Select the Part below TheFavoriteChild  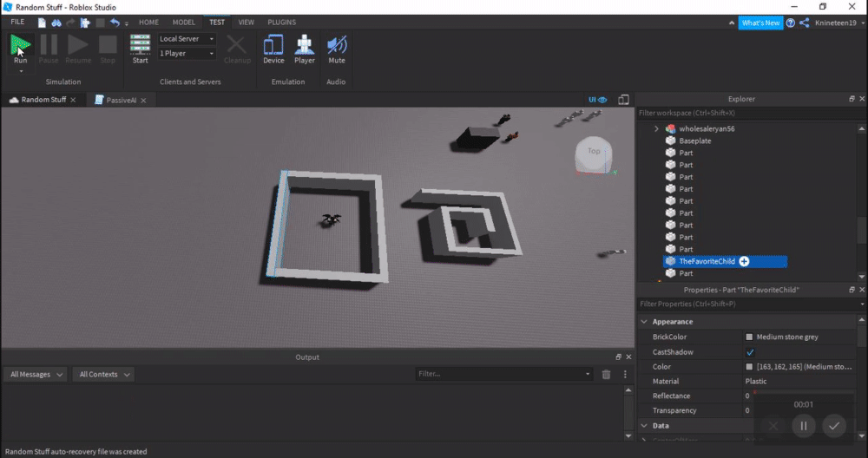click(x=686, y=273)
